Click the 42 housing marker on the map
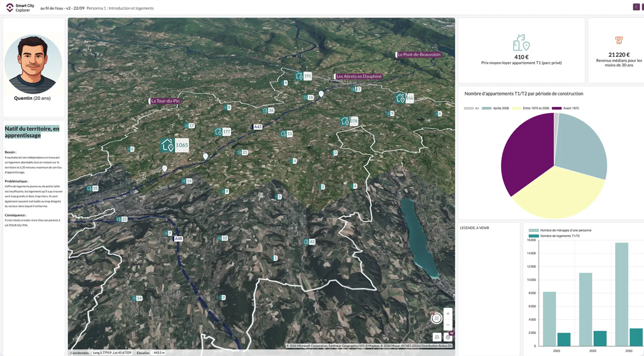This screenshot has width=644, height=356. tap(309, 242)
